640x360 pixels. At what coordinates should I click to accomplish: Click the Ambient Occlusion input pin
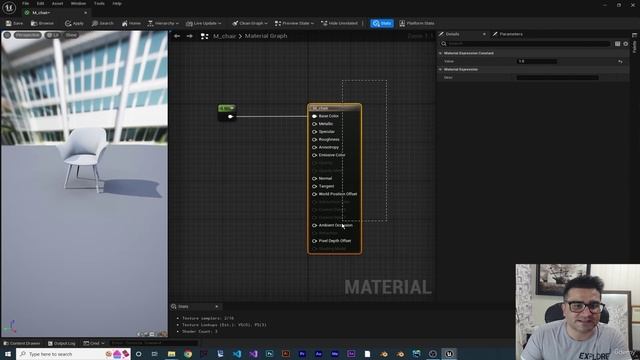click(315, 225)
